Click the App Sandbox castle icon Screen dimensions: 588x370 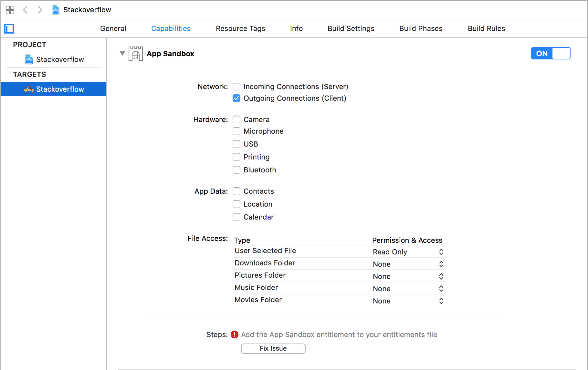click(x=136, y=54)
